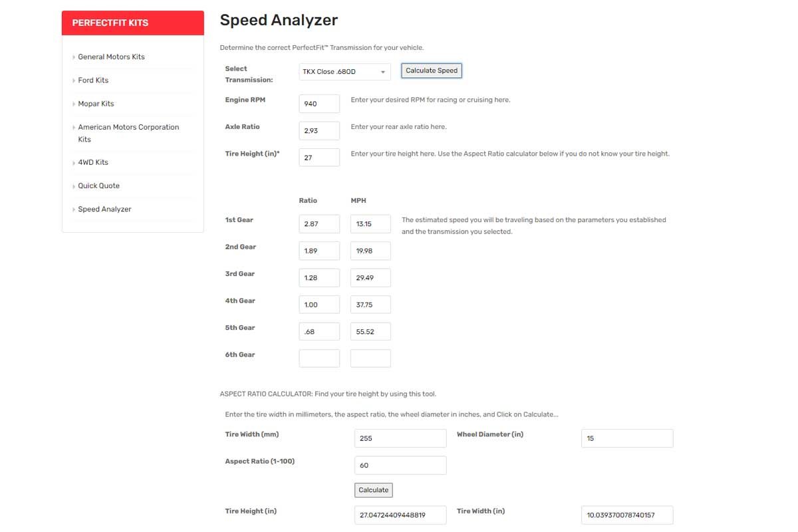Open the Select Transmission dropdown
The height and width of the screenshot is (532, 798).
tap(344, 72)
